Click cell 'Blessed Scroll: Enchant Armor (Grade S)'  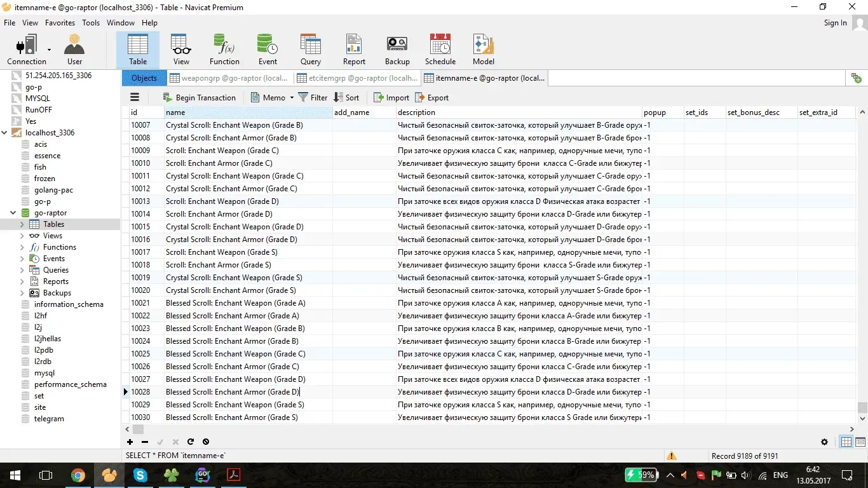(248, 417)
